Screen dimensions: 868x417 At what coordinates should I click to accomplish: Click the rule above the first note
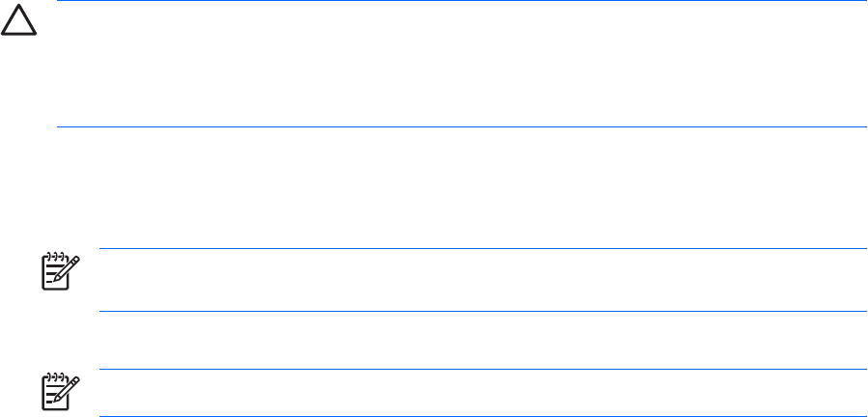483,249
